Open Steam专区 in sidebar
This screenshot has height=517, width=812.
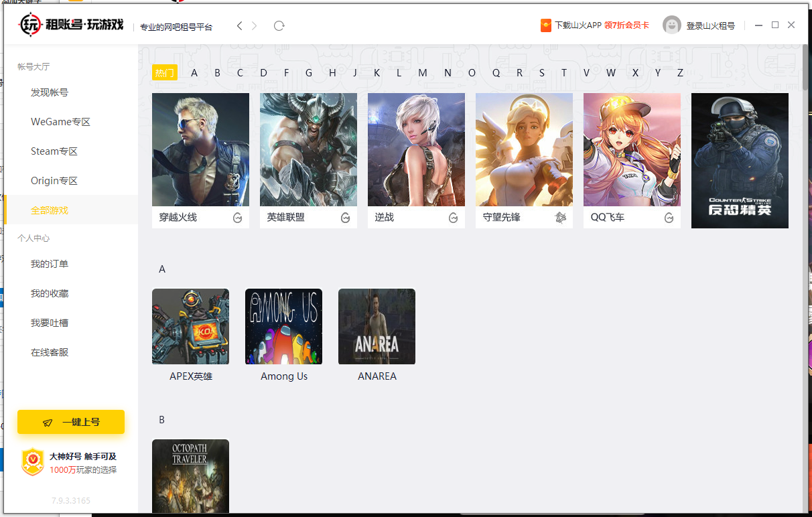click(54, 151)
